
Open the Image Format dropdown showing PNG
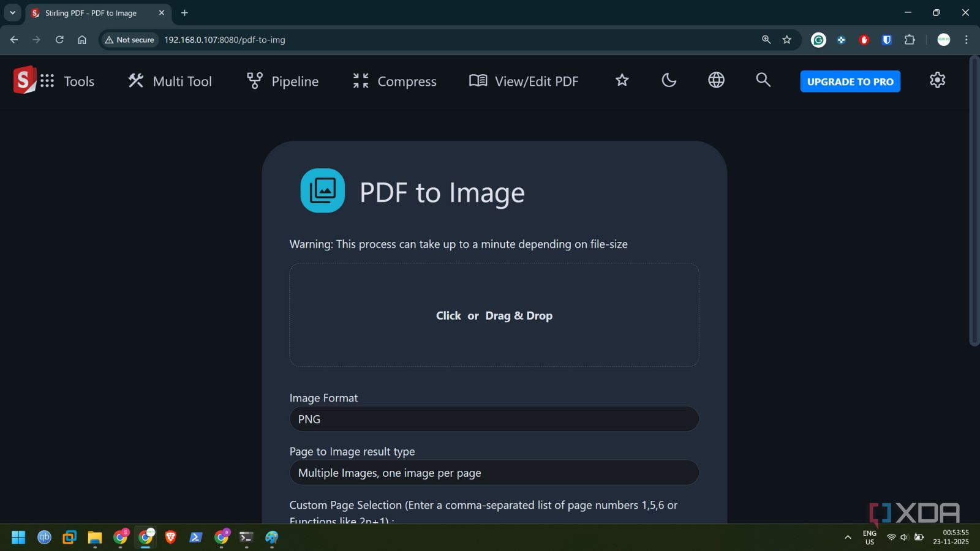click(x=494, y=419)
